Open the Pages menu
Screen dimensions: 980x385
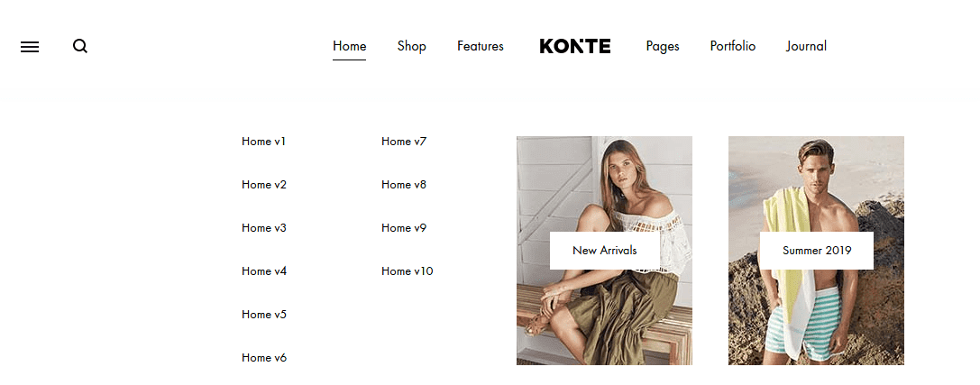(663, 47)
